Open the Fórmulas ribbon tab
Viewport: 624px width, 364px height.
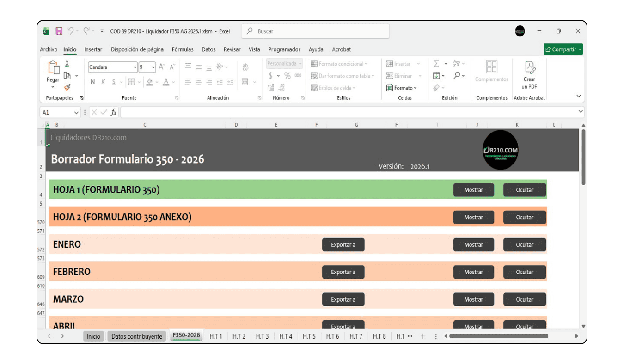(183, 49)
